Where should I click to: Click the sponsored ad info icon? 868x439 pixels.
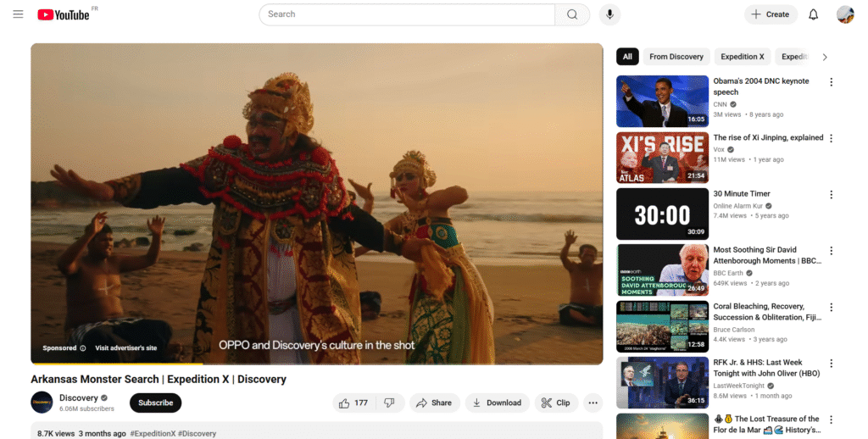pyautogui.click(x=83, y=348)
